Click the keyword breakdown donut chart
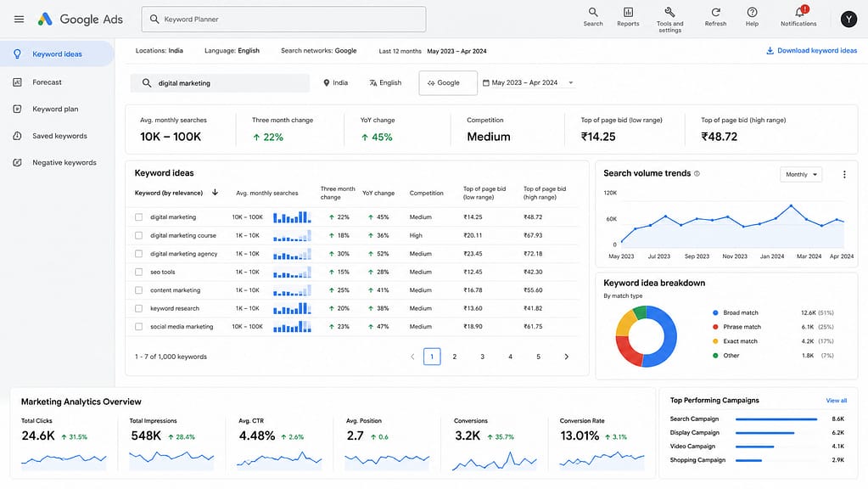This screenshot has height=489, width=868. coord(646,336)
